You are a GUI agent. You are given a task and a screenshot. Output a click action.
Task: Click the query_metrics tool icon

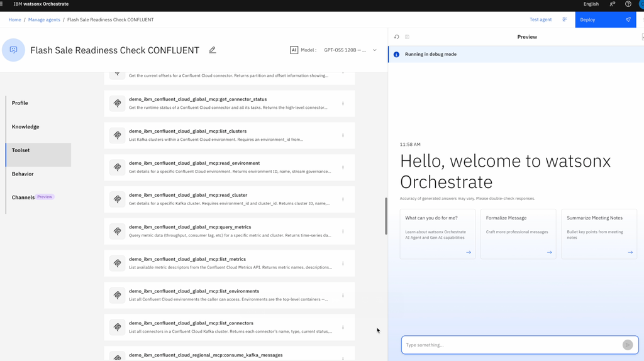click(118, 231)
